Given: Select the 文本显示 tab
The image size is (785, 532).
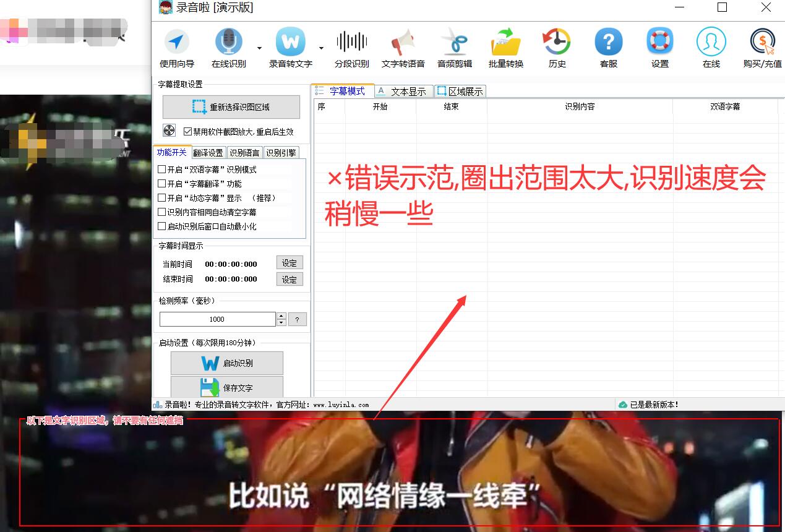Looking at the screenshot, I should click(x=404, y=92).
